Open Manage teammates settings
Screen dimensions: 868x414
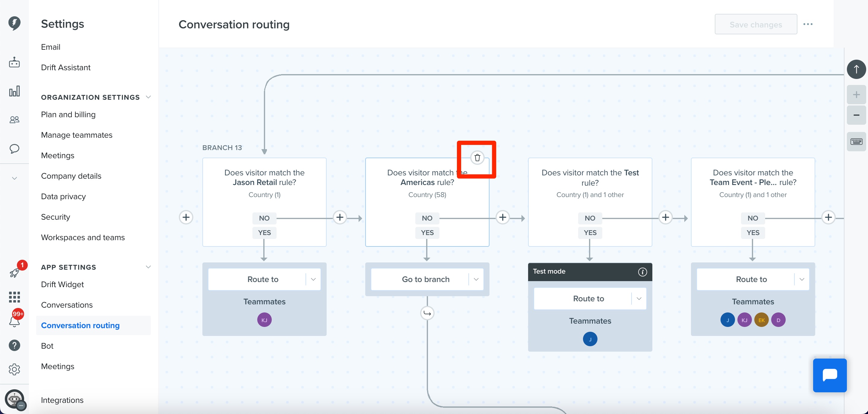click(77, 135)
